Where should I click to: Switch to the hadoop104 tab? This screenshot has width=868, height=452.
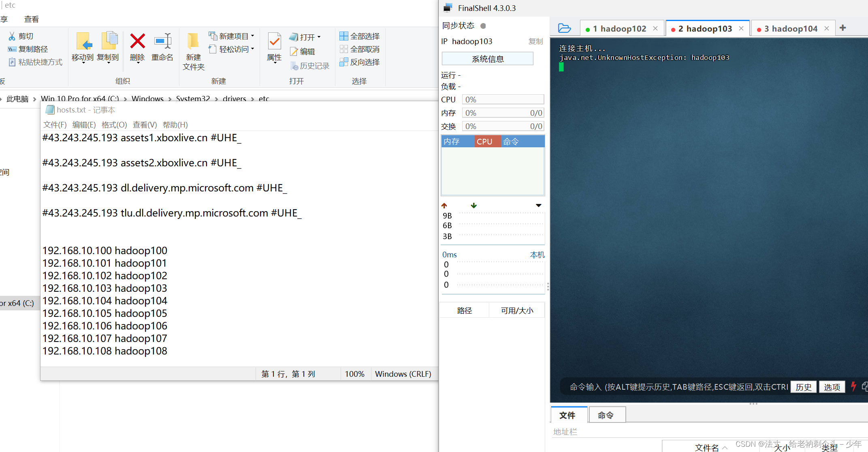pyautogui.click(x=790, y=28)
